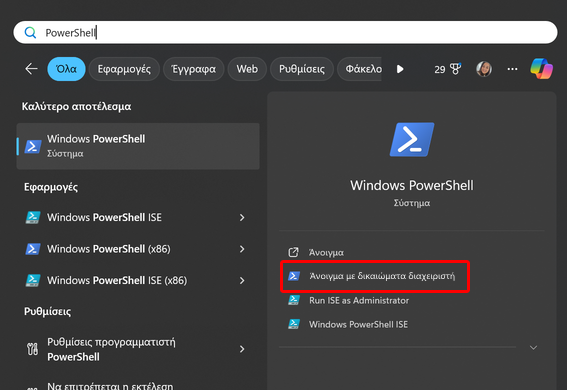Viewport: 567px width, 390px height.
Task: Expand Windows PowerShell ISE chevron
Action: (242, 218)
